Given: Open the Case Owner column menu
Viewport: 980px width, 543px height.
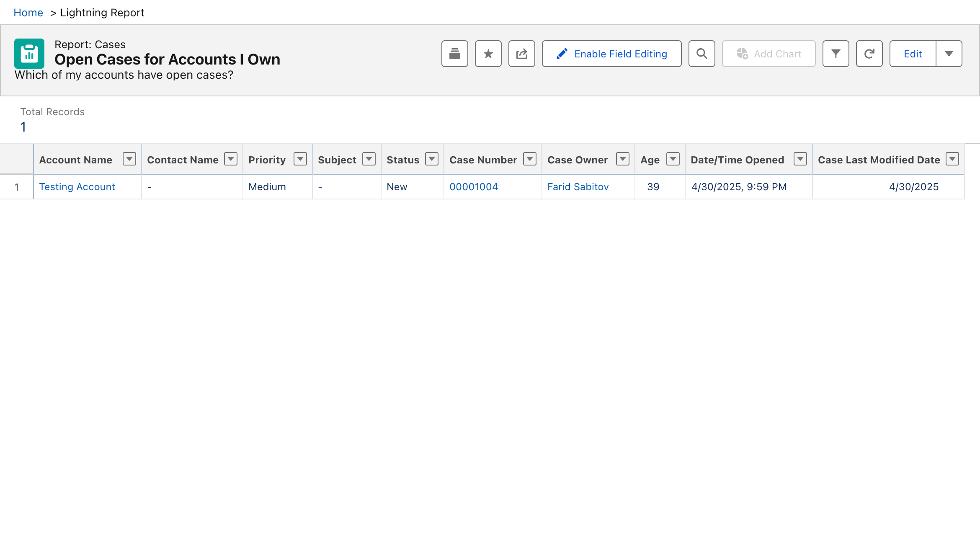Looking at the screenshot, I should [x=623, y=159].
